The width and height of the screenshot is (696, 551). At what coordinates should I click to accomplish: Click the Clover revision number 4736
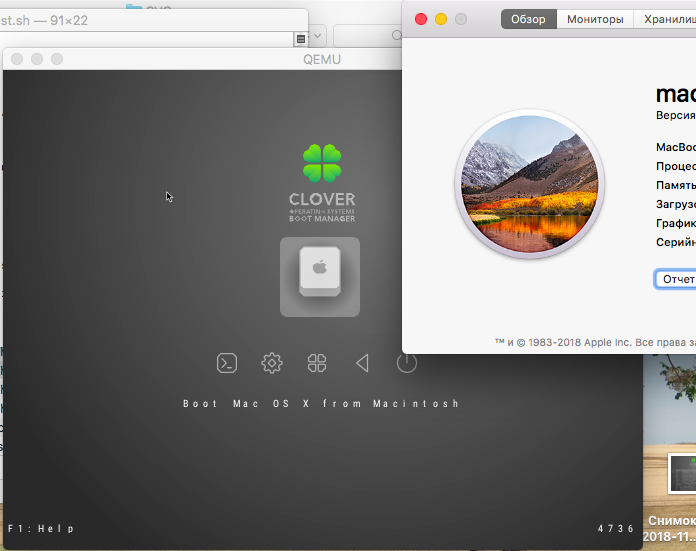click(616, 528)
